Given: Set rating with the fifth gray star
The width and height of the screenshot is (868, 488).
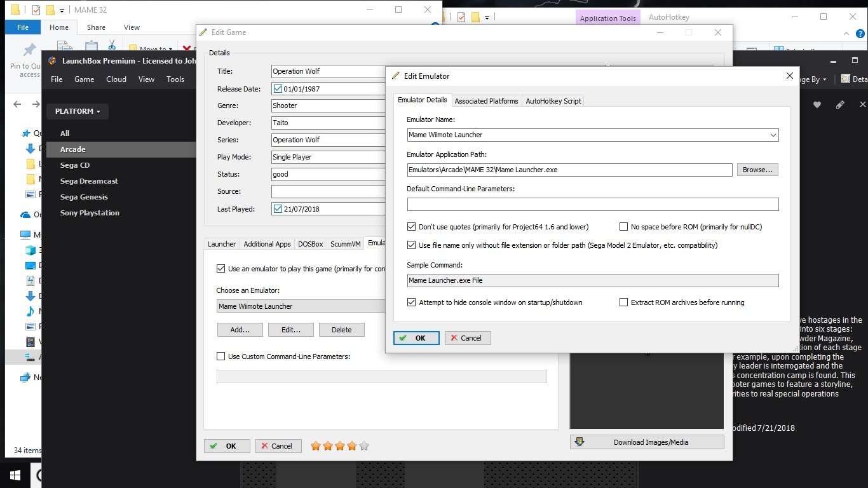Looking at the screenshot, I should pos(364,446).
